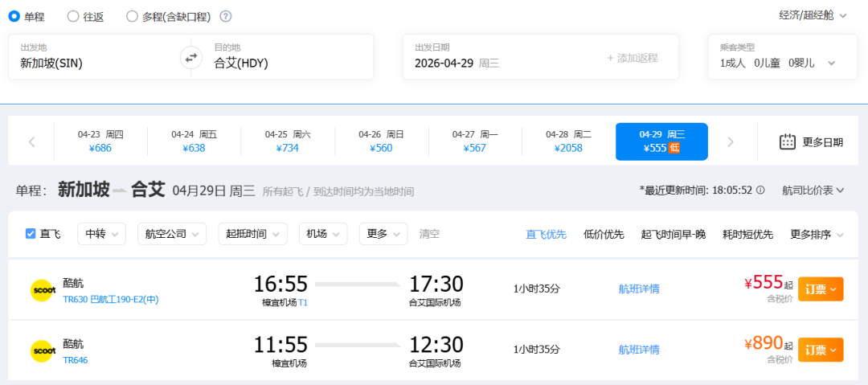Sort results by 低价优先
868x385 pixels.
pyautogui.click(x=604, y=235)
